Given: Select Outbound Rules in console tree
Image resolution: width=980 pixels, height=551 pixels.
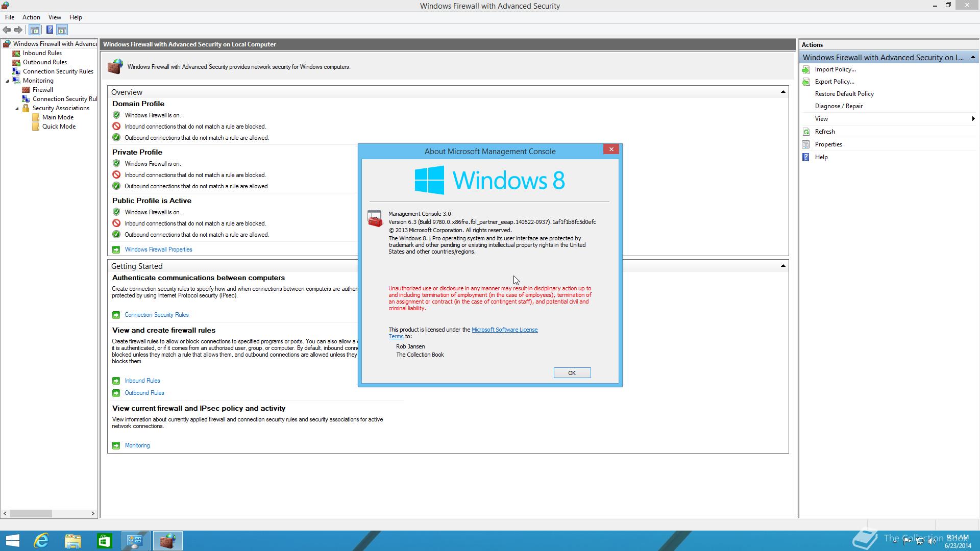Looking at the screenshot, I should click(x=44, y=62).
